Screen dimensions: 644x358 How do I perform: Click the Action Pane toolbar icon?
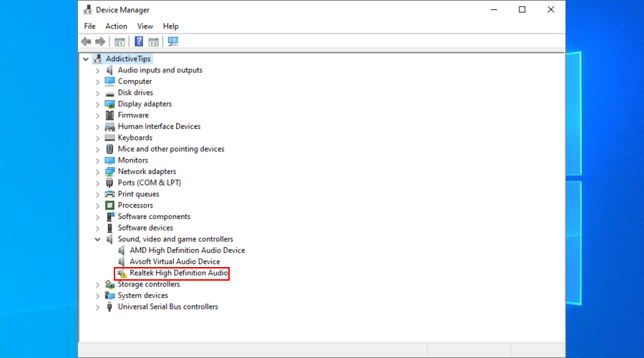click(x=154, y=42)
